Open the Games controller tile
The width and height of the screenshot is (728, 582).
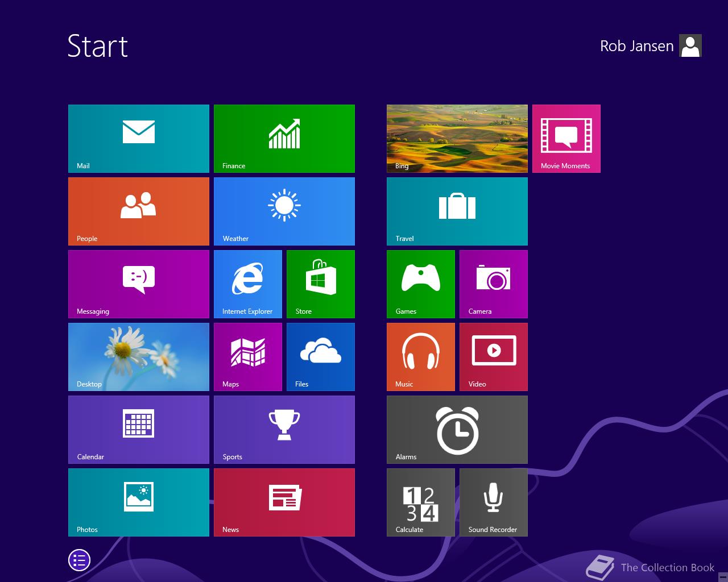coord(421,284)
